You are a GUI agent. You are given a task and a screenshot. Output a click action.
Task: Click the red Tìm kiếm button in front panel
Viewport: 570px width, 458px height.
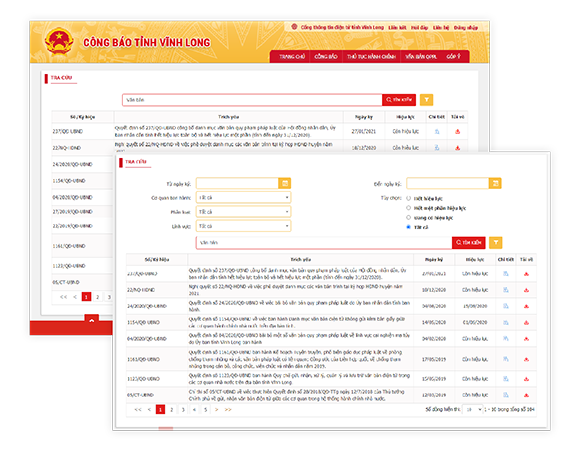point(469,242)
